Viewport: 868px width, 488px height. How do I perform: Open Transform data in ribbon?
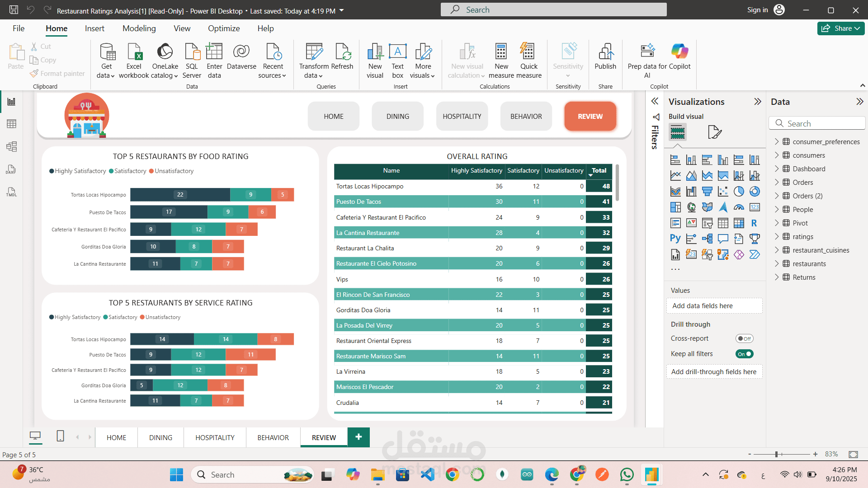pyautogui.click(x=314, y=52)
